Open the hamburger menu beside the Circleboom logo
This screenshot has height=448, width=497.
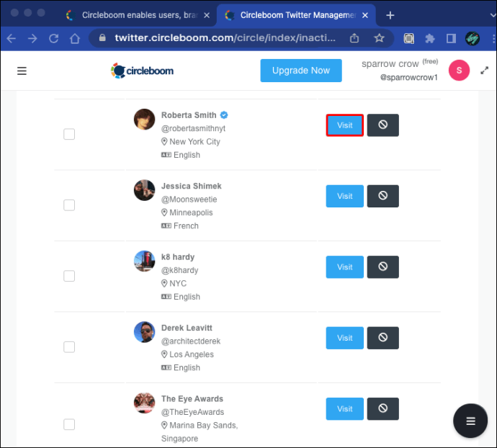click(x=22, y=71)
